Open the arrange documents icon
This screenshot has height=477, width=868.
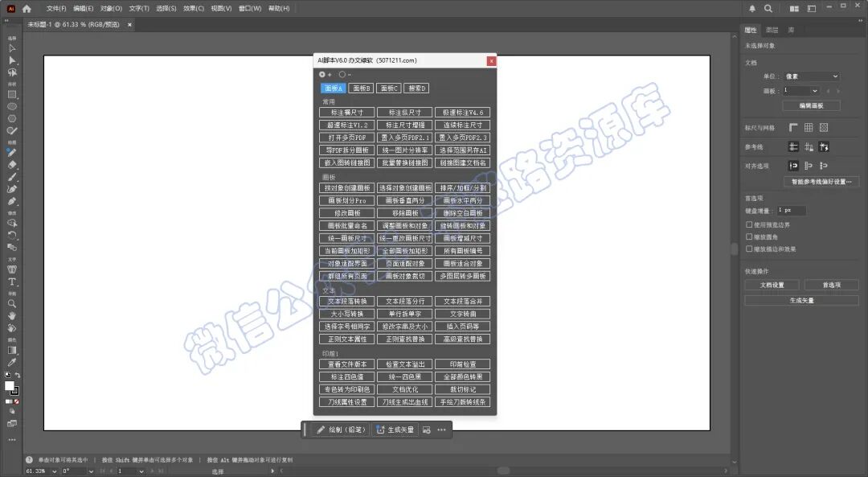point(794,8)
